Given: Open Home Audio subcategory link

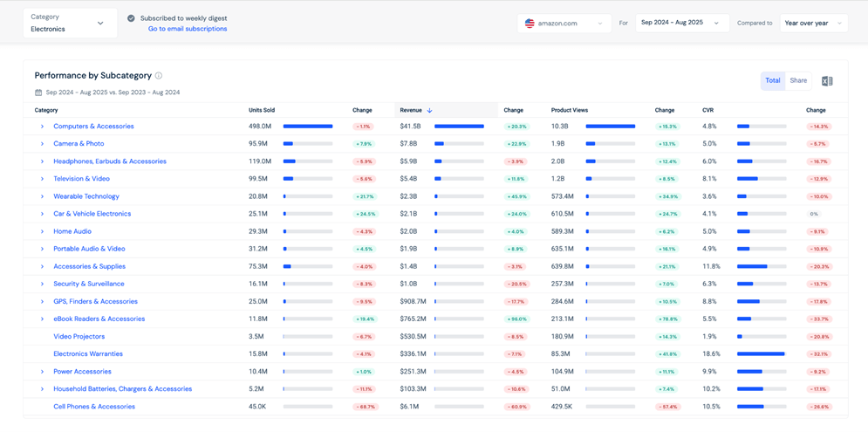Looking at the screenshot, I should [x=72, y=231].
